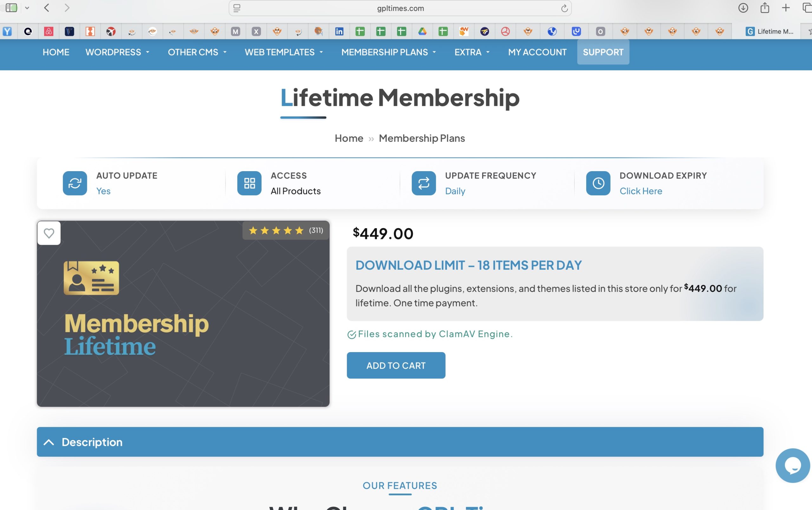Click the five-star rating (311) badge
Viewport: 812px width, 510px height.
[285, 230]
